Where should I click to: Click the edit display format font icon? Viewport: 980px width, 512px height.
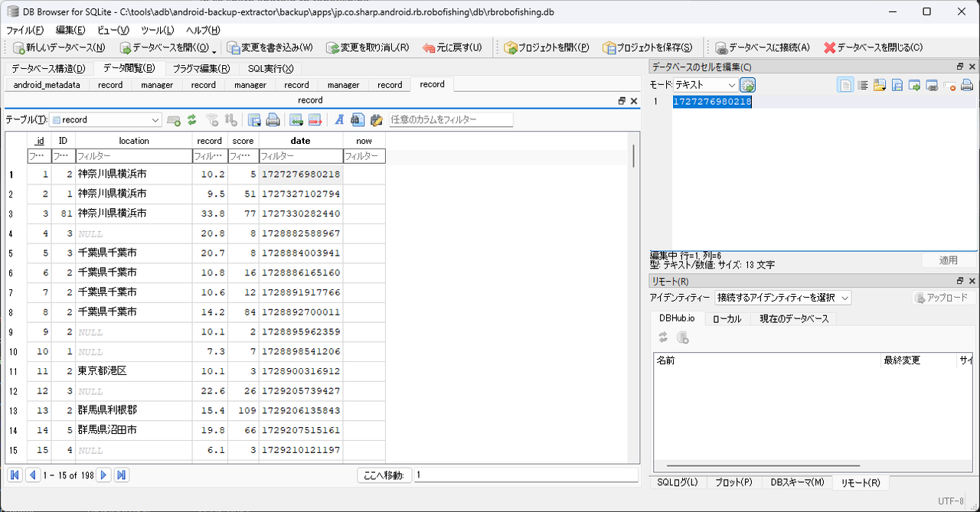(x=338, y=120)
